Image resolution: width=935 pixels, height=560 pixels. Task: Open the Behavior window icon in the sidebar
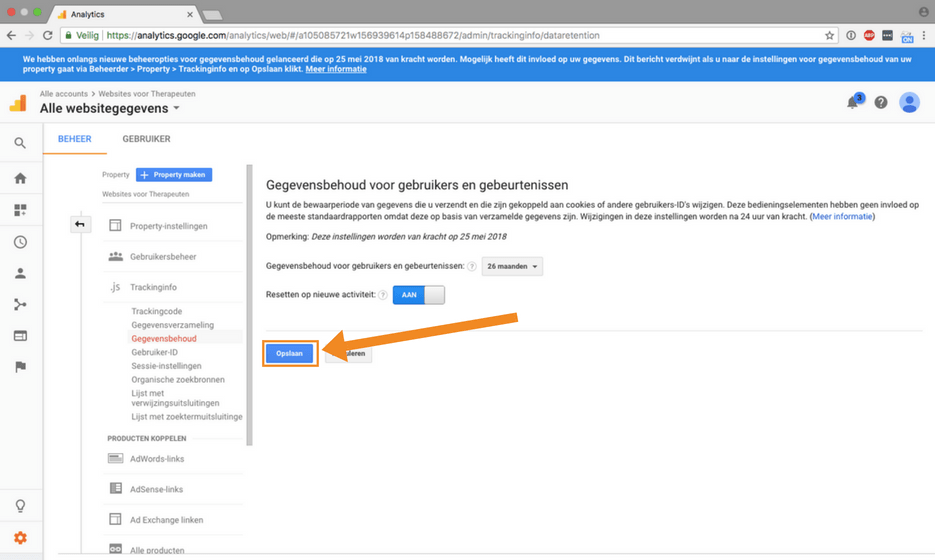pyautogui.click(x=20, y=336)
